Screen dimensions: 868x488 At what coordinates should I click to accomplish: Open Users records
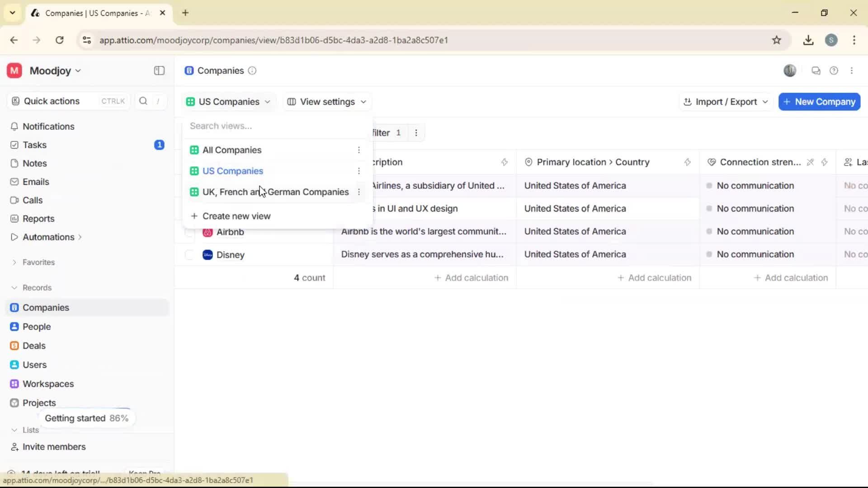point(34,365)
